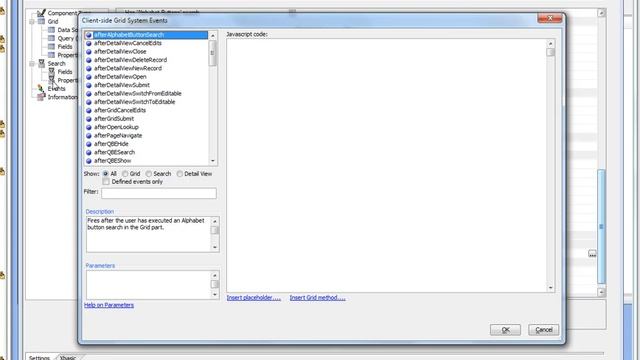Click Parameters box scroll down arrow
Screen dimensions: 640x360
(215, 295)
